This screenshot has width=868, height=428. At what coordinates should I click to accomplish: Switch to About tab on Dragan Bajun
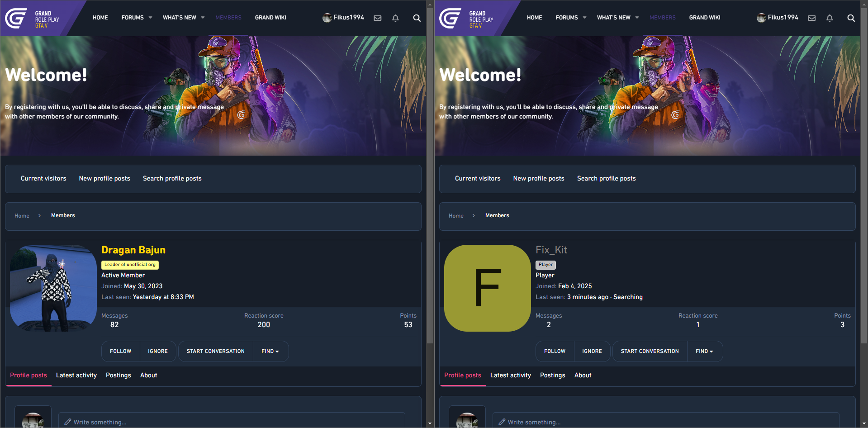[x=149, y=375]
